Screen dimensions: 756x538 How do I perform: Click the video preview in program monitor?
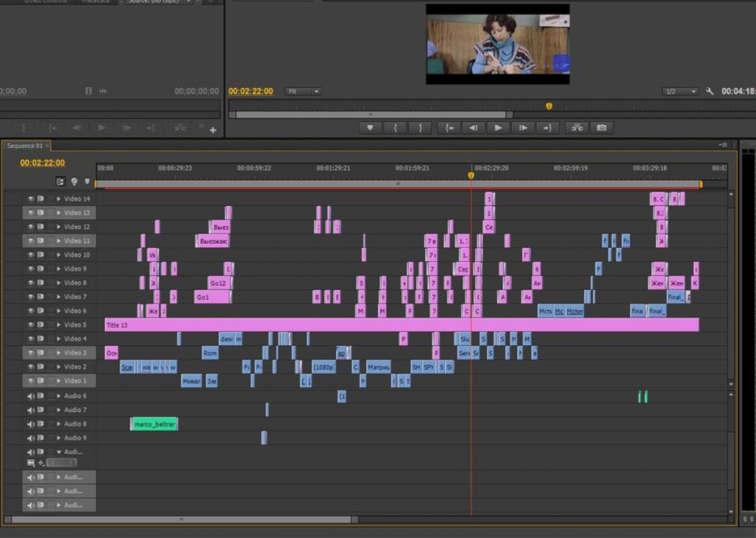click(497, 44)
